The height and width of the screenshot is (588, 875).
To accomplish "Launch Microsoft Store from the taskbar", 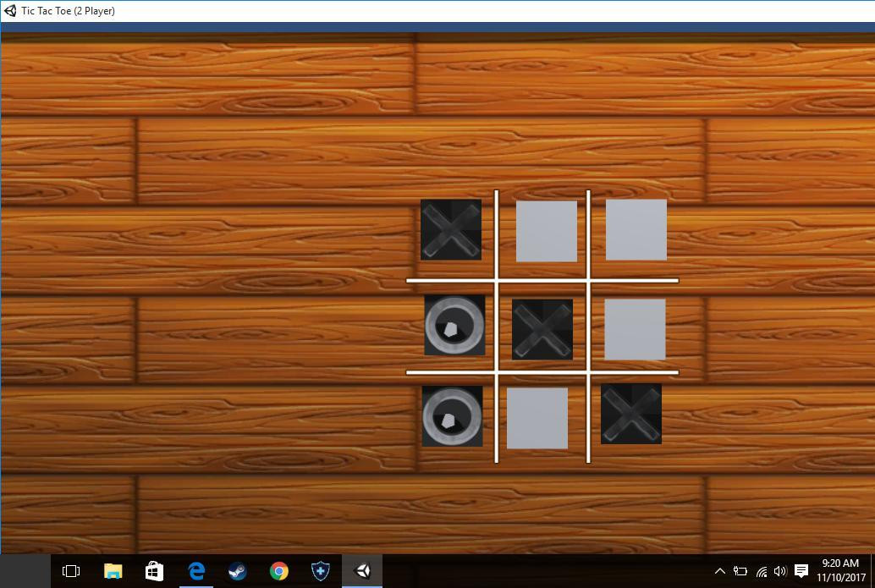I will (x=154, y=571).
